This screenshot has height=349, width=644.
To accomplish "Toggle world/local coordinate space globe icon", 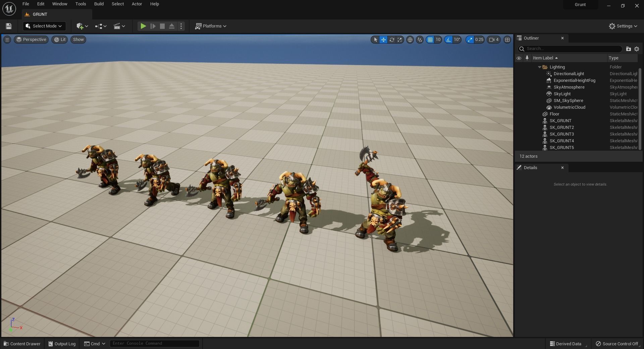I will (x=410, y=40).
